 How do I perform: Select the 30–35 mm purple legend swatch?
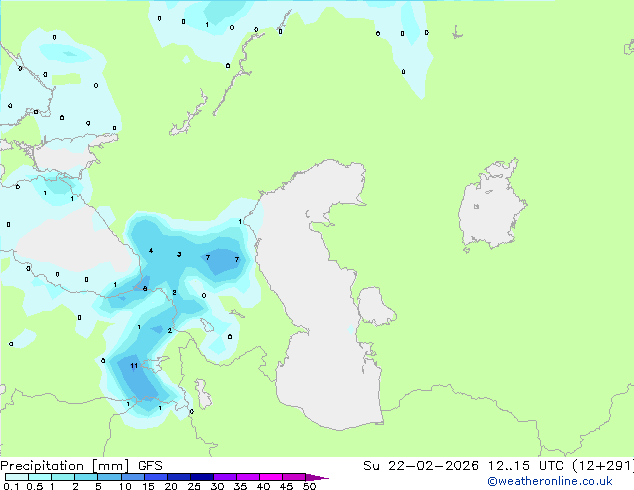225,477
